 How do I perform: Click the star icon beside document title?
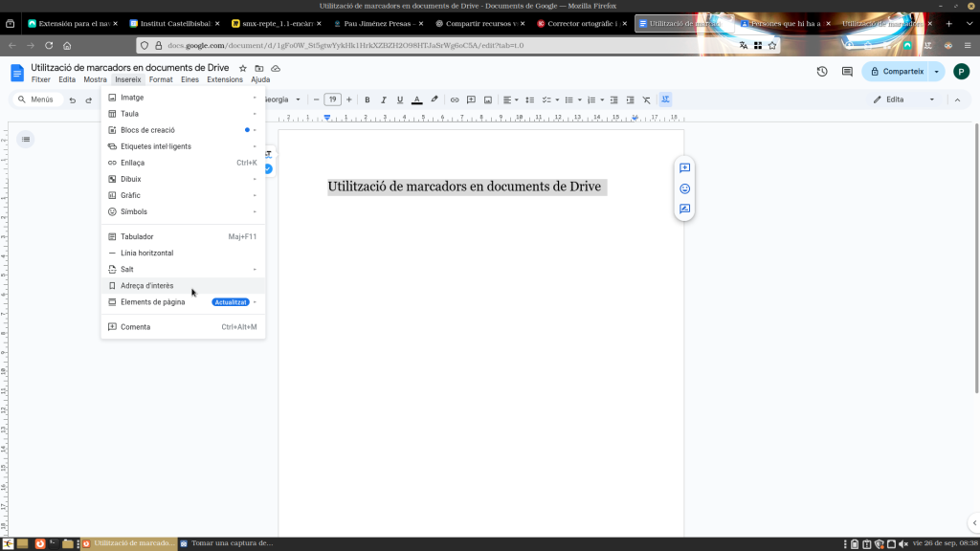(x=243, y=68)
